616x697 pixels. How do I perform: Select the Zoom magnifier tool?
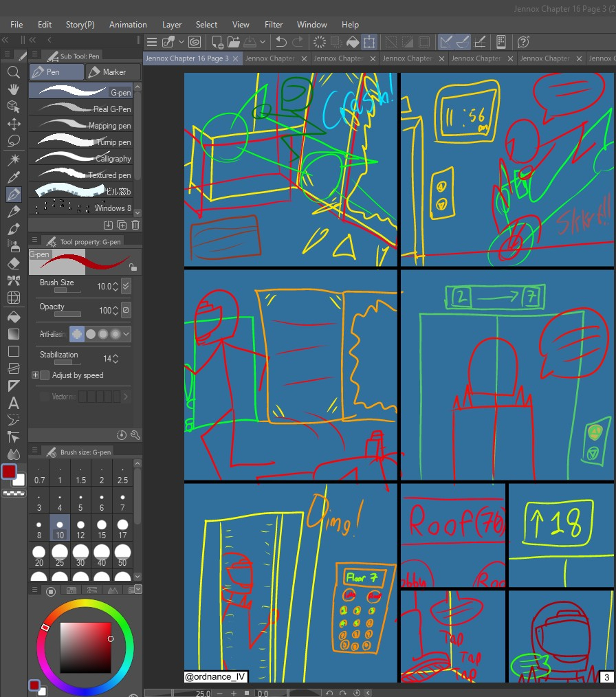click(x=13, y=72)
